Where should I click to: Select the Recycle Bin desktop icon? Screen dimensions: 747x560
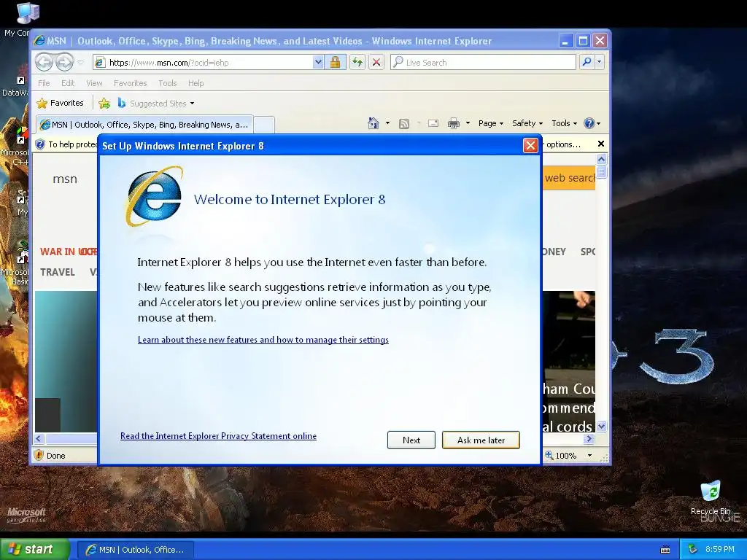click(711, 497)
